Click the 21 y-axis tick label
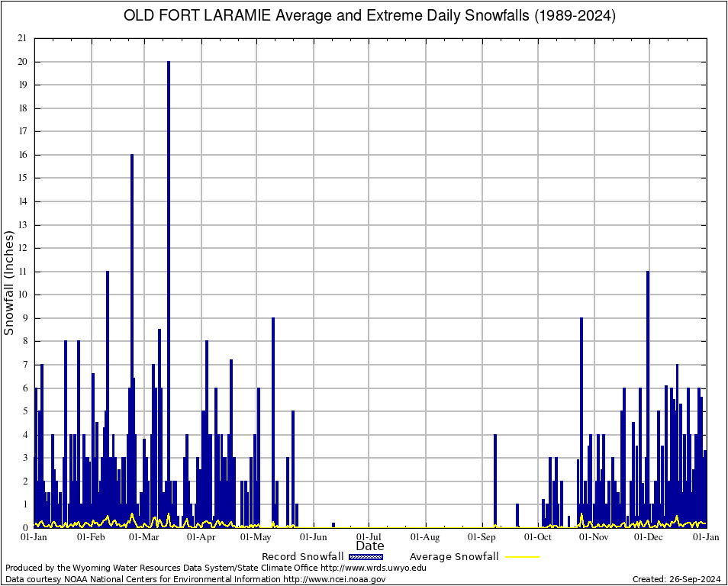Screen dimensions: 728x586 click(x=21, y=38)
